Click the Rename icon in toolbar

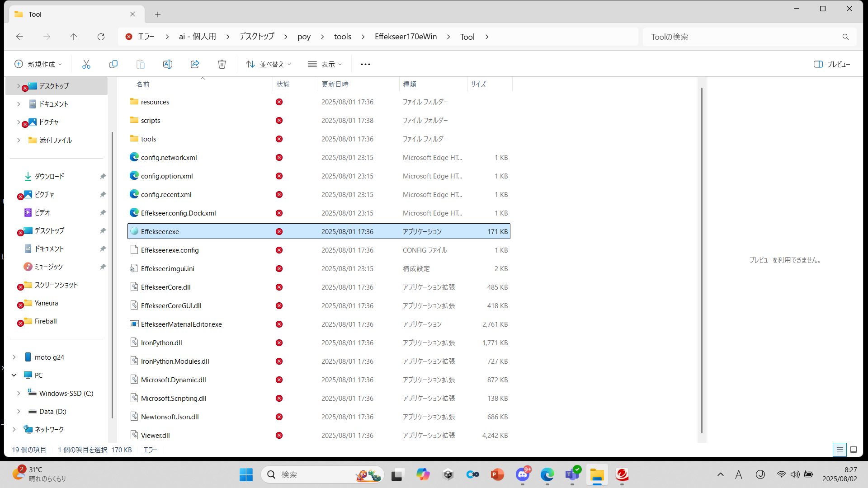pyautogui.click(x=167, y=64)
